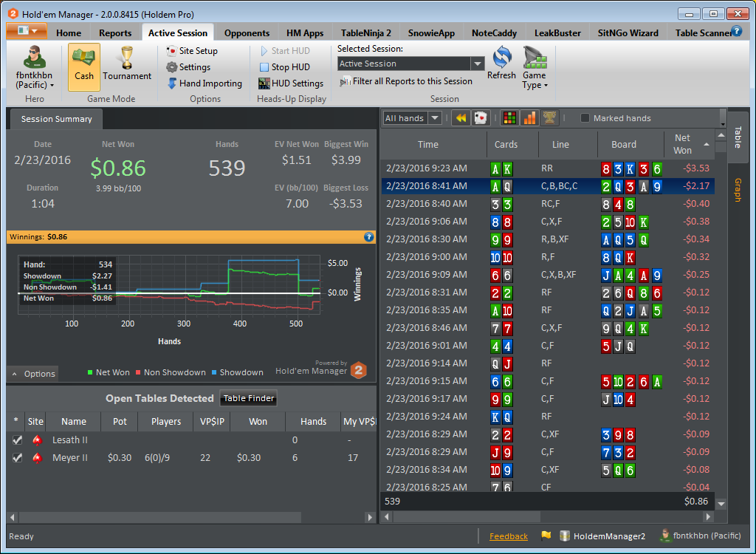The height and width of the screenshot is (554, 756).
Task: Open the Feedback link
Action: [508, 536]
